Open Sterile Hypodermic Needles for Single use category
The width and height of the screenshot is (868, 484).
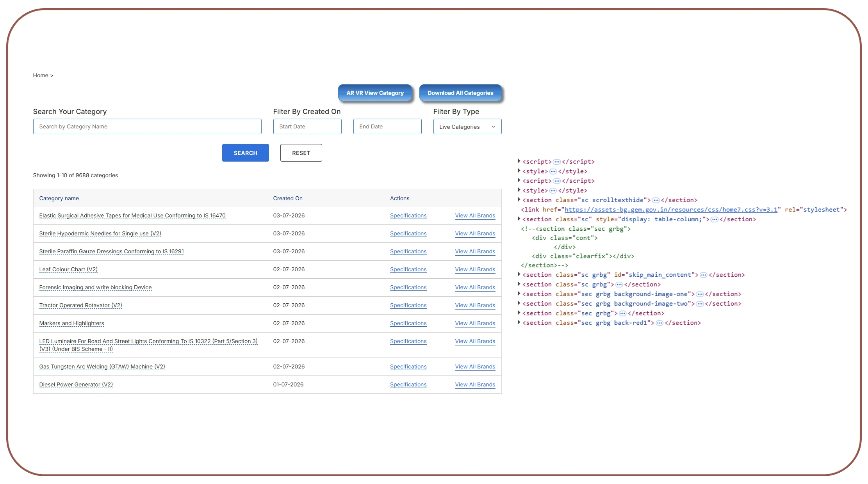100,233
